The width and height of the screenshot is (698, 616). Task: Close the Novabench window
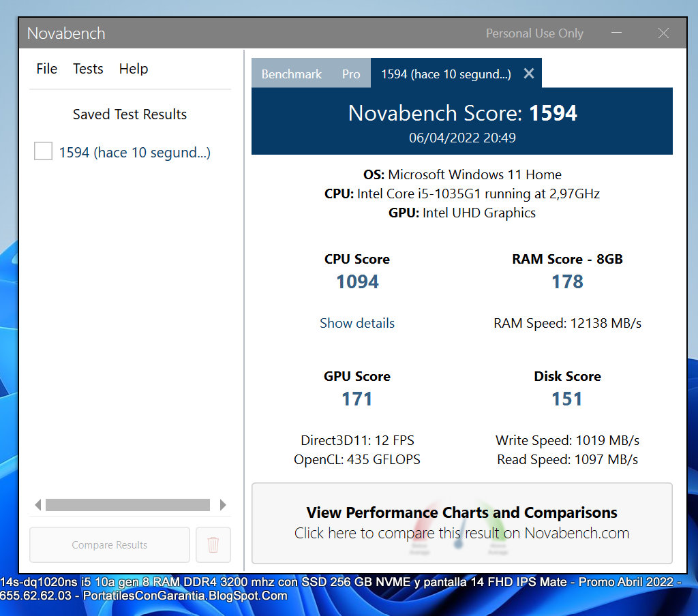coord(663,33)
